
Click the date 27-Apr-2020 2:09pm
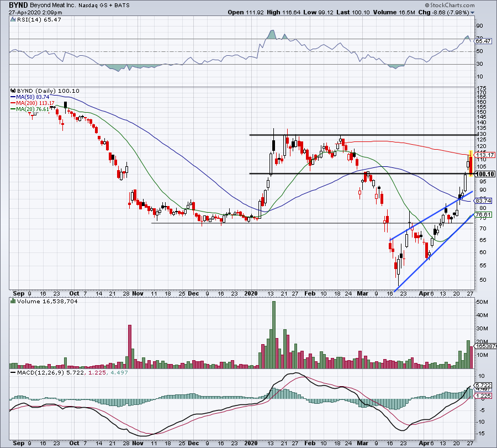pos(35,13)
